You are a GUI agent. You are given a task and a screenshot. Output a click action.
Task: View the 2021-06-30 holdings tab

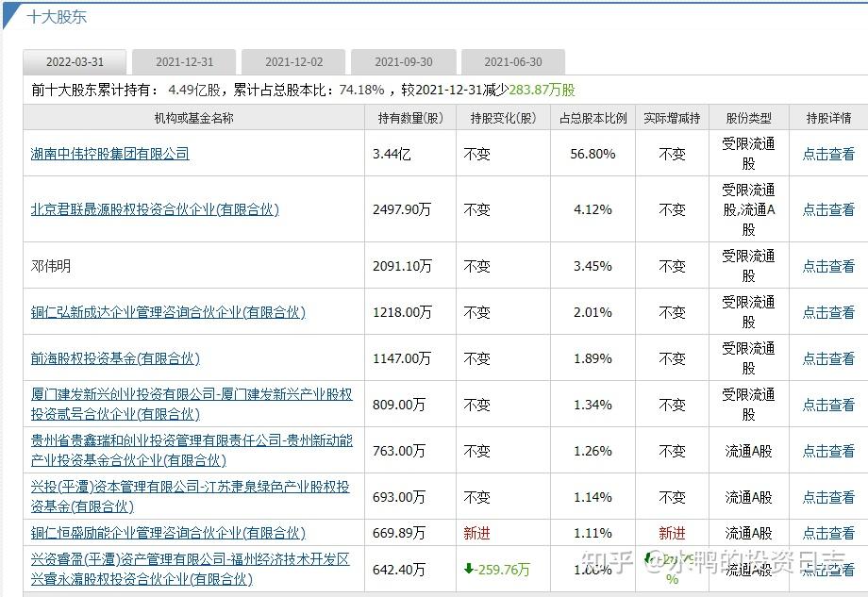(x=512, y=61)
